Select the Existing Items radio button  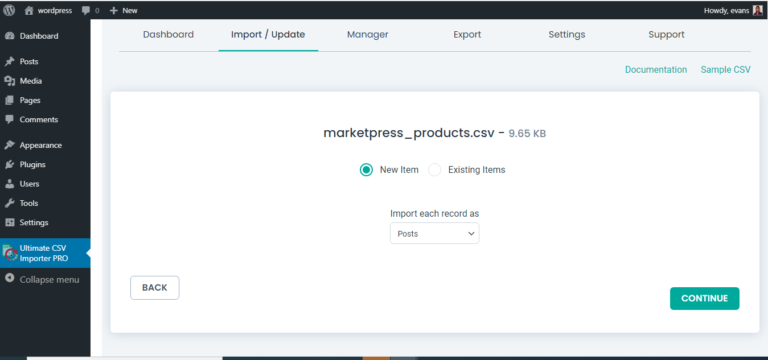pyautogui.click(x=434, y=170)
